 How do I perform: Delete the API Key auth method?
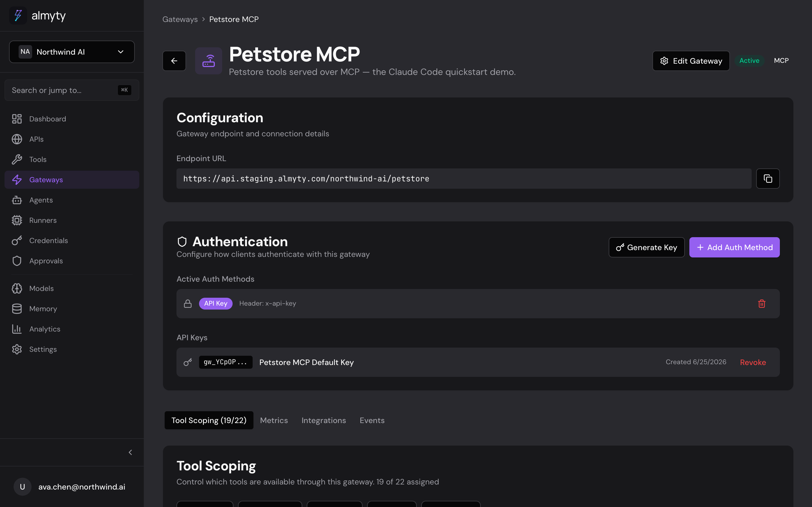pyautogui.click(x=762, y=303)
